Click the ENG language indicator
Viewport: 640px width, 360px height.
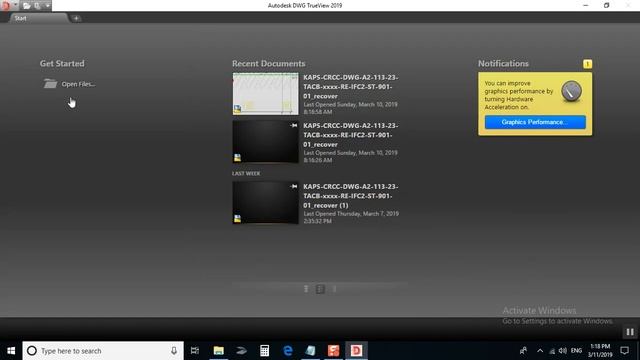click(x=576, y=351)
